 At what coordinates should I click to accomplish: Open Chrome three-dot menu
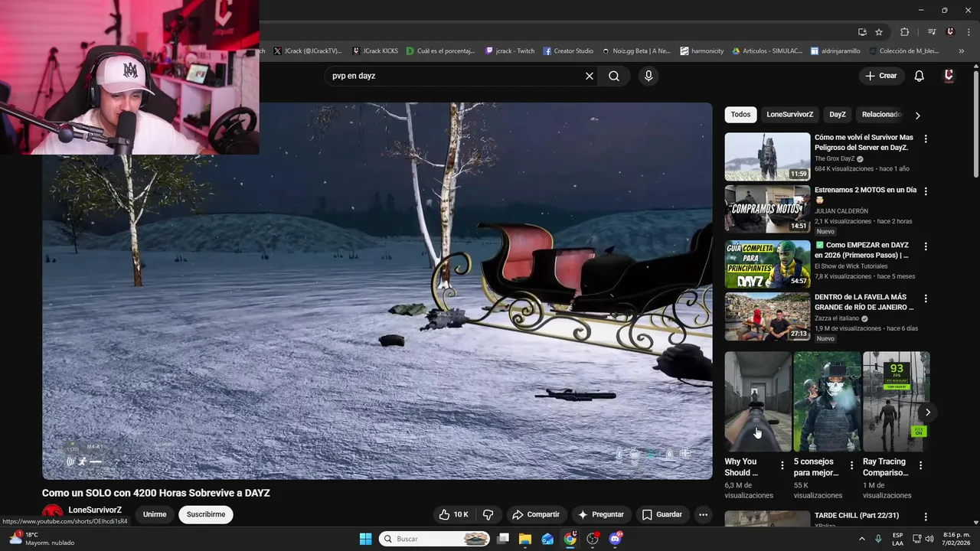[969, 32]
